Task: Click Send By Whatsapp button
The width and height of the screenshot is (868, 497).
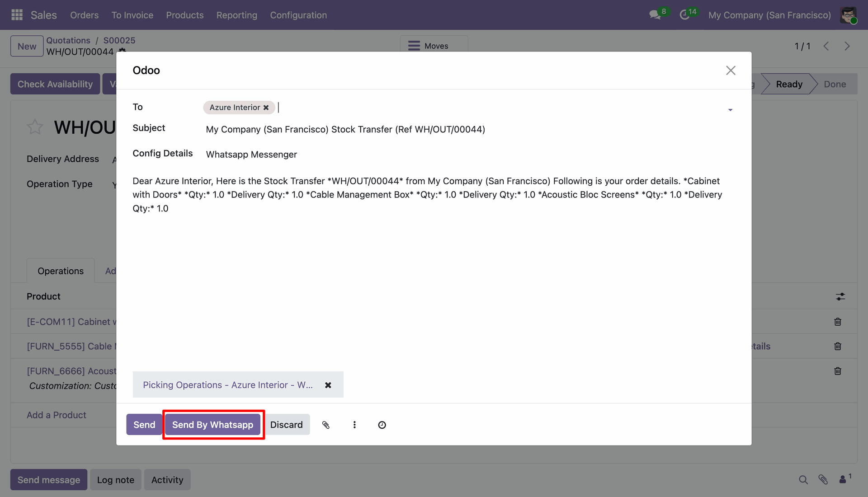Action: tap(212, 425)
